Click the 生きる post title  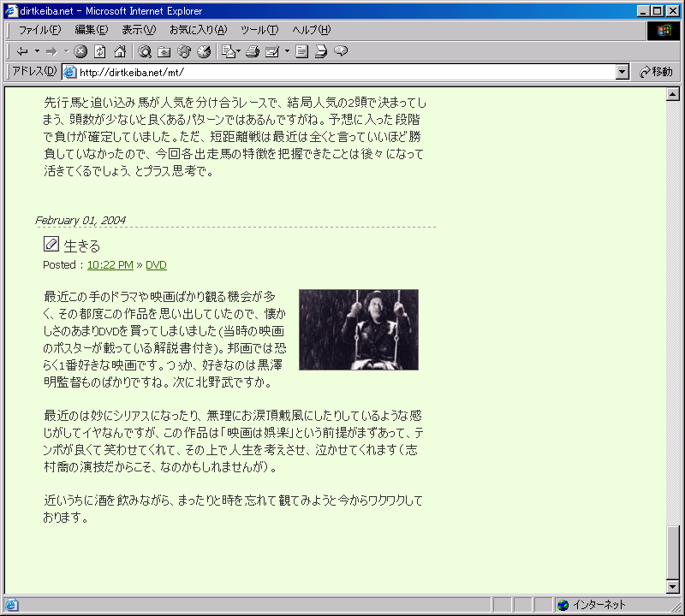point(82,246)
